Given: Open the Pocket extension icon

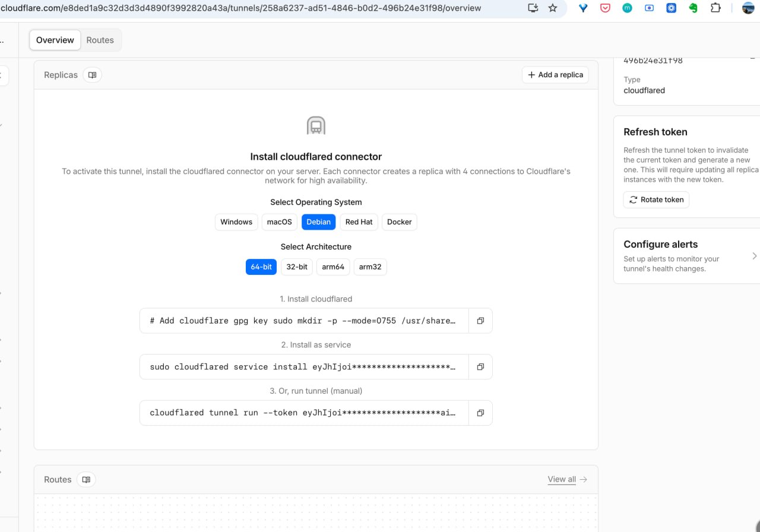Looking at the screenshot, I should coord(606,8).
